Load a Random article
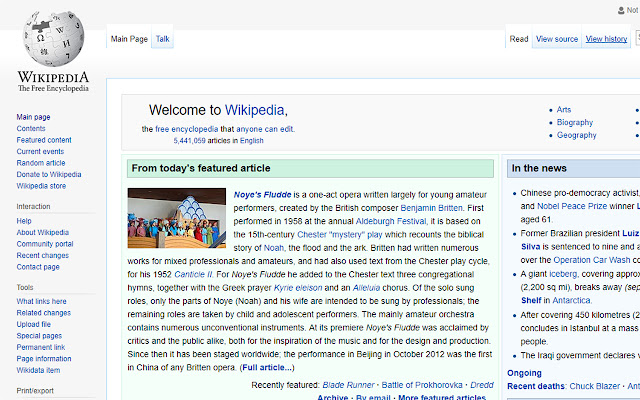Image resolution: width=640 pixels, height=400 pixels. (x=41, y=163)
